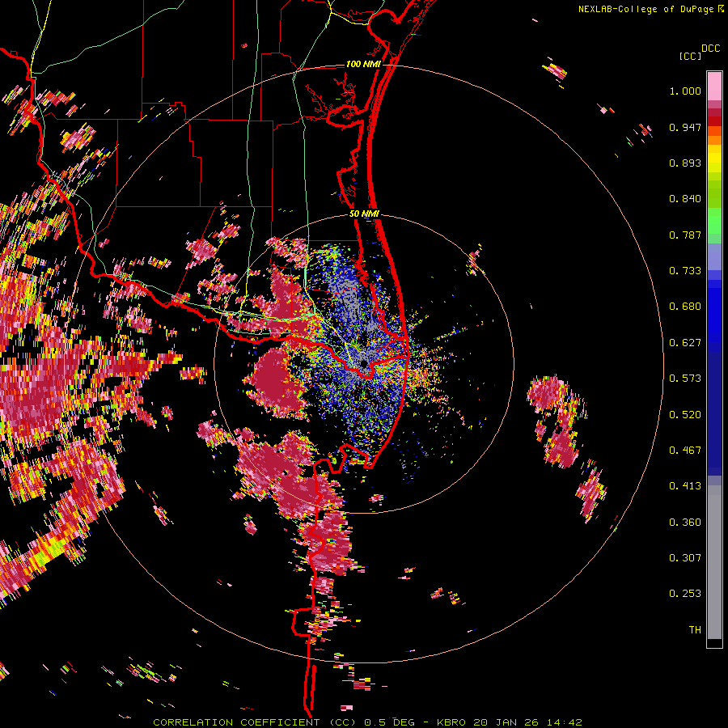Click the 0.413 scale value

click(685, 486)
